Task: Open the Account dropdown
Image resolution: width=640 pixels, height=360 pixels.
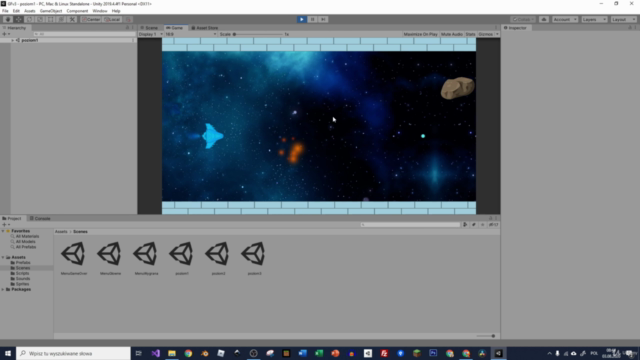Action: tap(565, 19)
